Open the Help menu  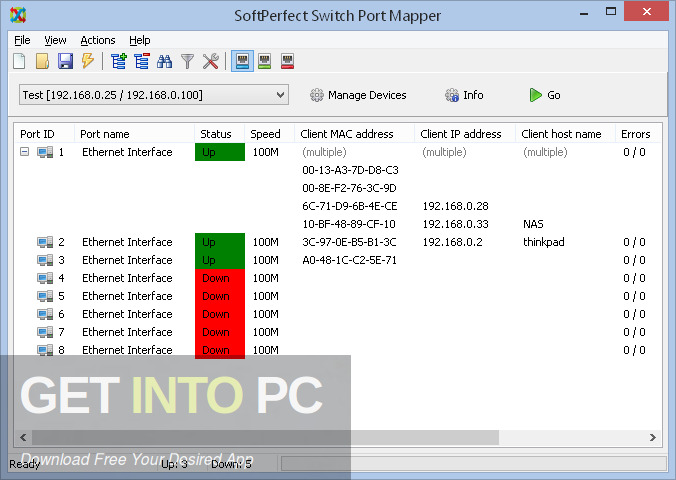[x=140, y=40]
